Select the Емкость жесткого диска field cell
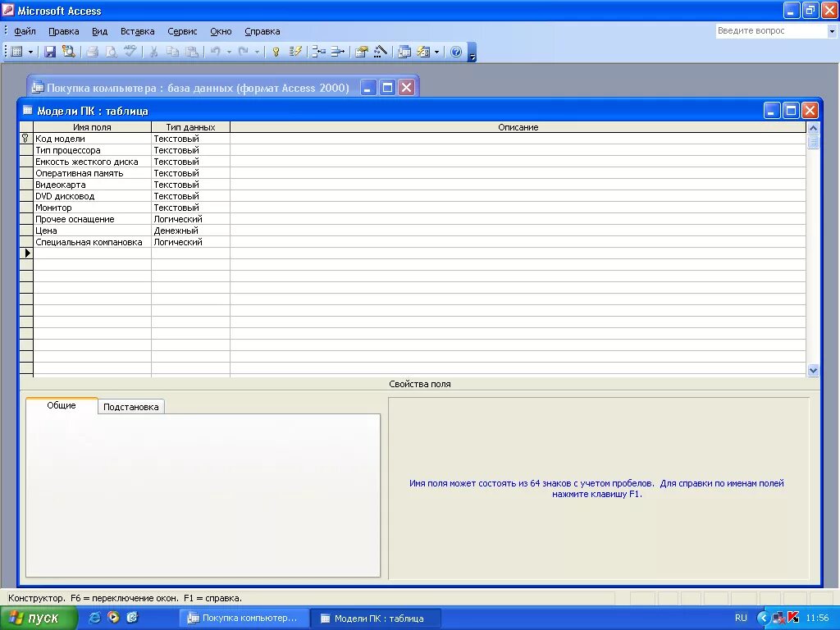The width and height of the screenshot is (840, 630). pyautogui.click(x=92, y=162)
